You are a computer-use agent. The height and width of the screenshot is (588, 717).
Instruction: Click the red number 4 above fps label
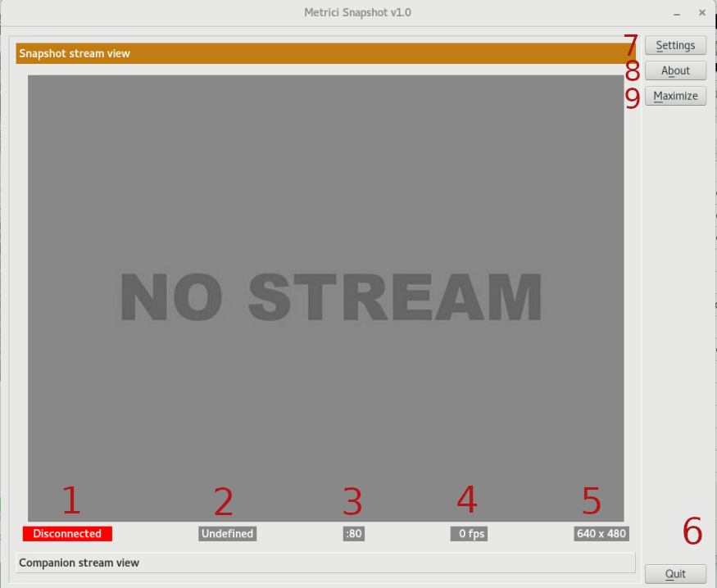[467, 499]
